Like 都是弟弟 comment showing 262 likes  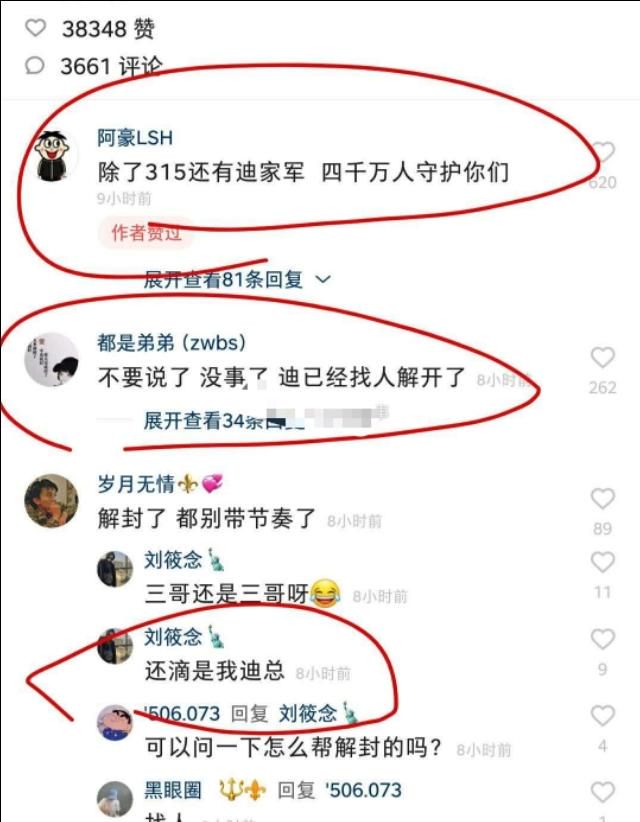(603, 358)
